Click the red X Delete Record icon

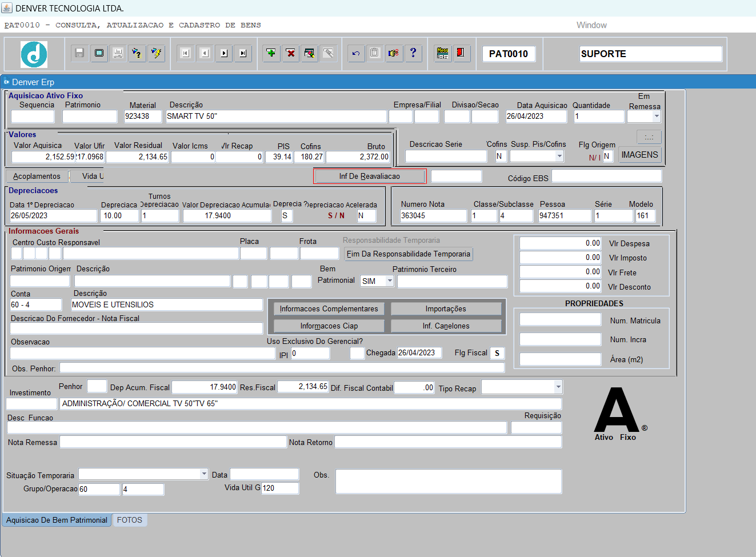click(x=290, y=53)
